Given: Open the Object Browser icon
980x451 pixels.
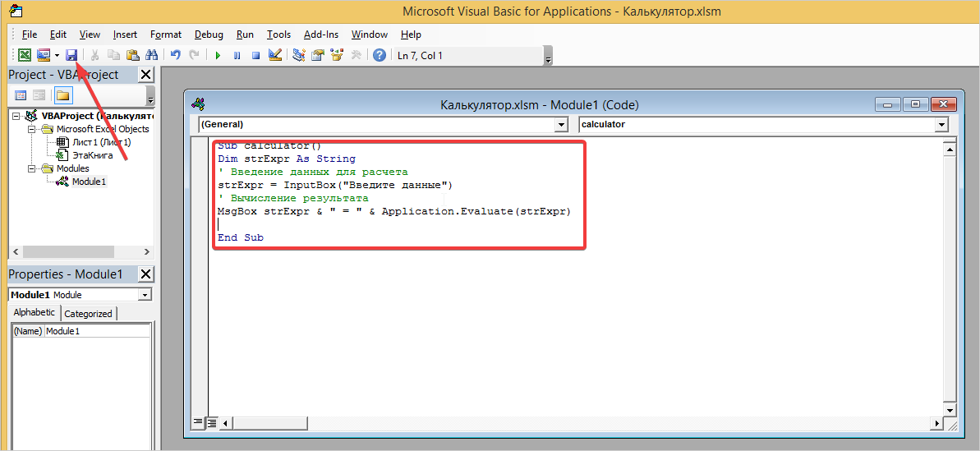Looking at the screenshot, I should point(336,55).
